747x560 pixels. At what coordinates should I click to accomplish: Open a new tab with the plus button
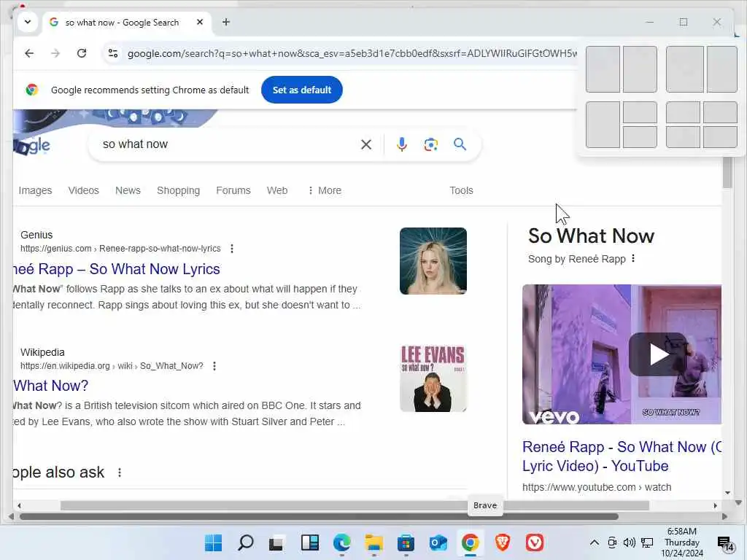[226, 22]
